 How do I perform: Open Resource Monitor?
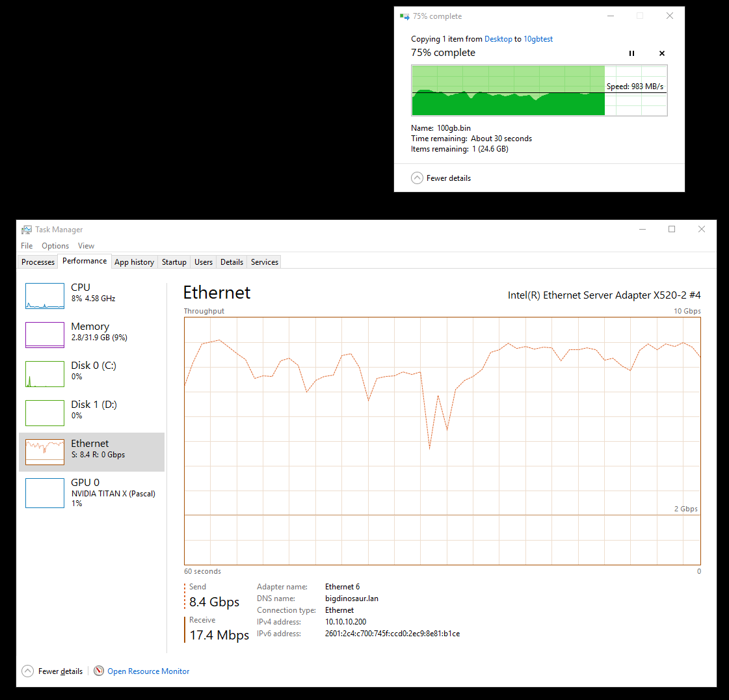(x=148, y=671)
